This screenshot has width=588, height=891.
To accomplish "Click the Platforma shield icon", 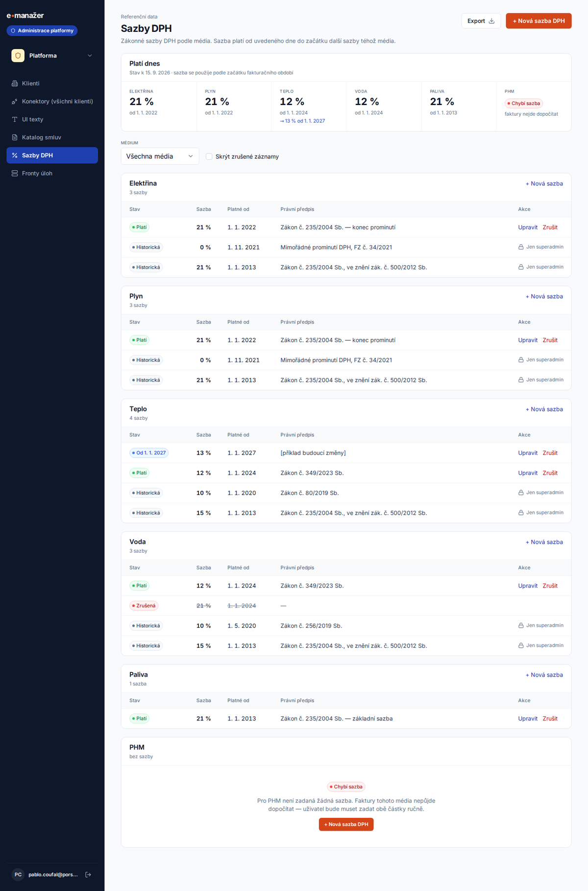I will 18,55.
